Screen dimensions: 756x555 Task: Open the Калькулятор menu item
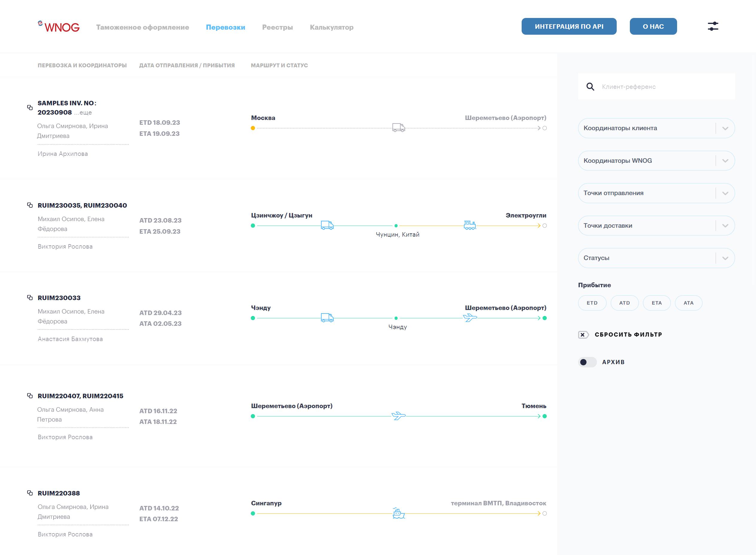click(331, 27)
